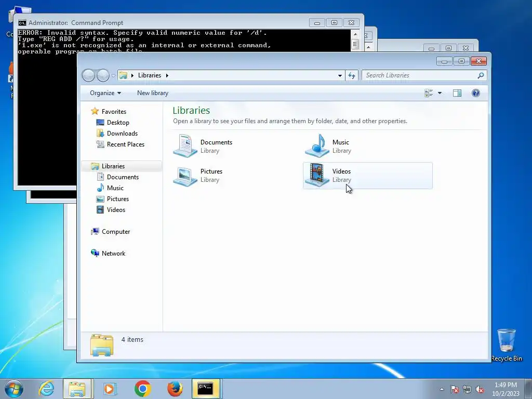532x399 pixels.
Task: Expand arrow after Libraries in address bar
Action: coord(167,75)
